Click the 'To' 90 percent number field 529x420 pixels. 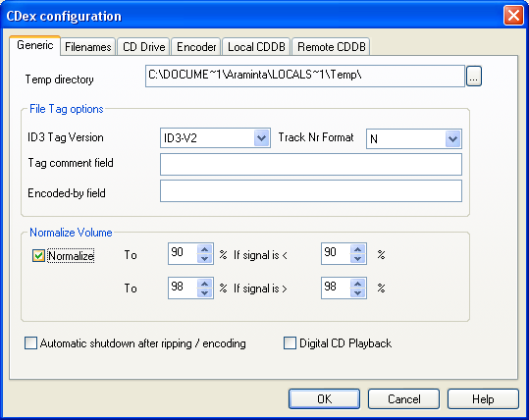pyautogui.click(x=183, y=254)
